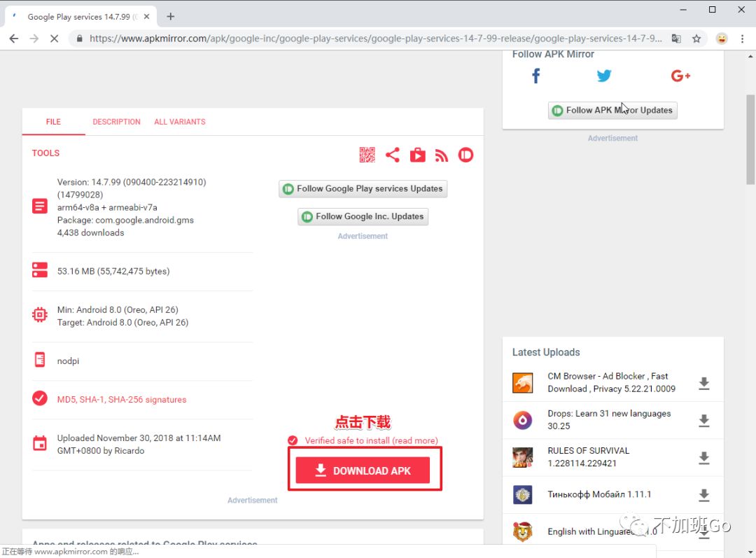Click the RULES OF SURVIVAL thumbnail
This screenshot has height=558, width=756.
523,457
